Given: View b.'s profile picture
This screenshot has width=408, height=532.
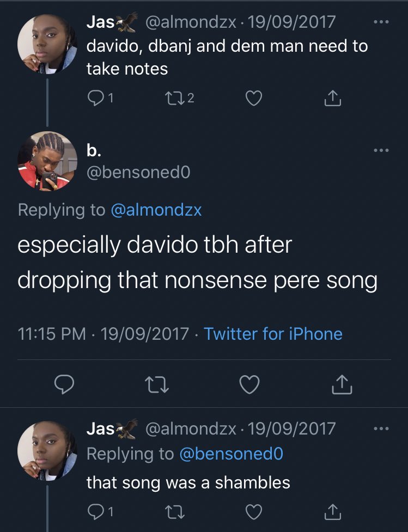Looking at the screenshot, I should click(x=47, y=161).
